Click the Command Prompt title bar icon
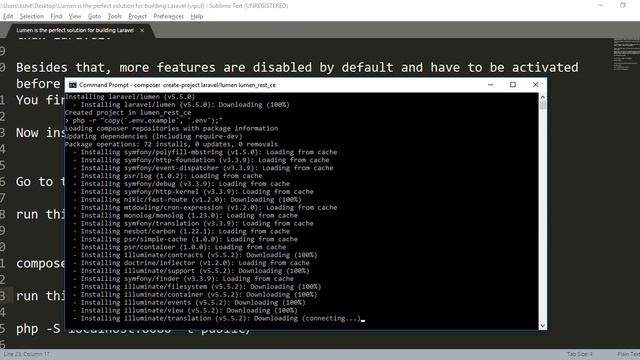640x360 pixels. [73, 85]
